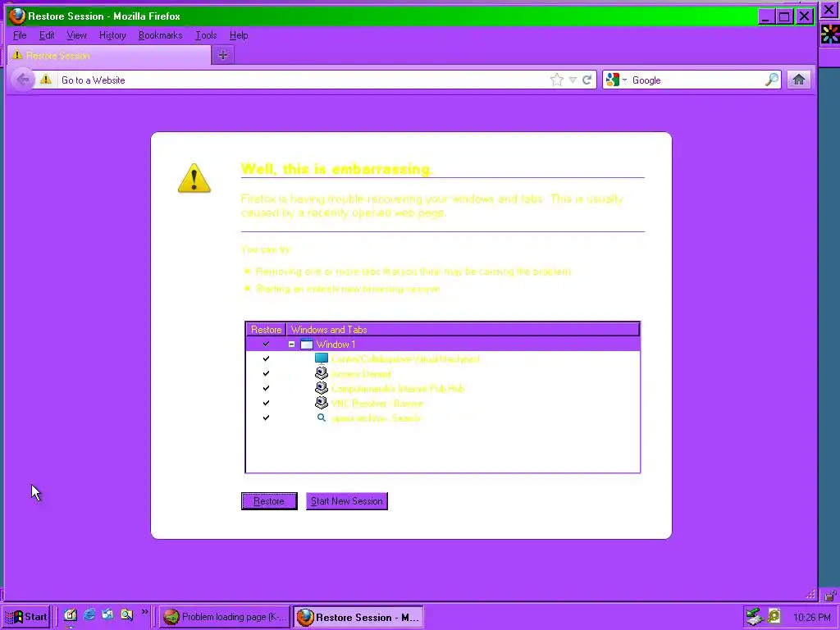Open first quick launch icon next to Start
Image resolution: width=840 pixels, height=630 pixels.
click(x=71, y=615)
